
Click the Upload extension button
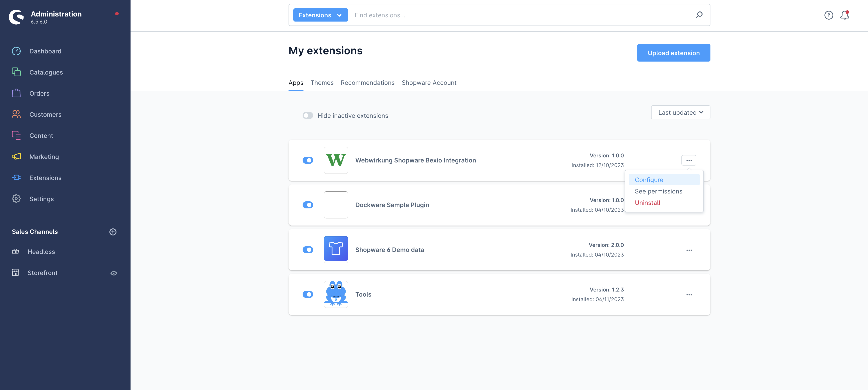[x=673, y=53]
